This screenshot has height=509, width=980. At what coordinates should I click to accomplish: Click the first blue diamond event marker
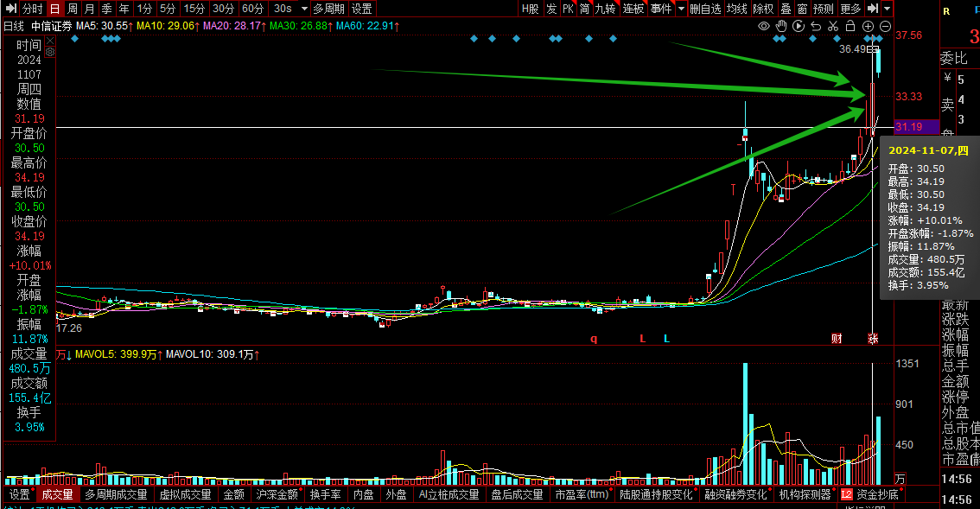click(x=75, y=39)
